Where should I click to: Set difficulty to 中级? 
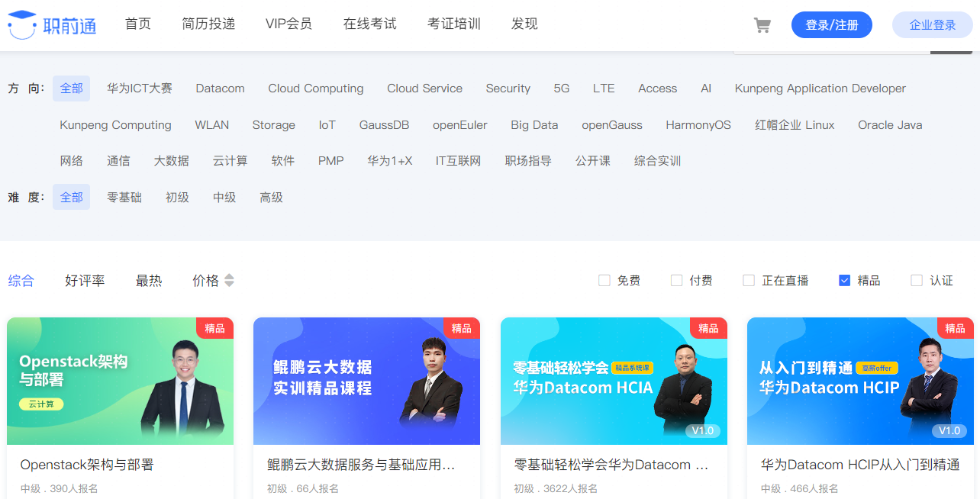click(224, 198)
